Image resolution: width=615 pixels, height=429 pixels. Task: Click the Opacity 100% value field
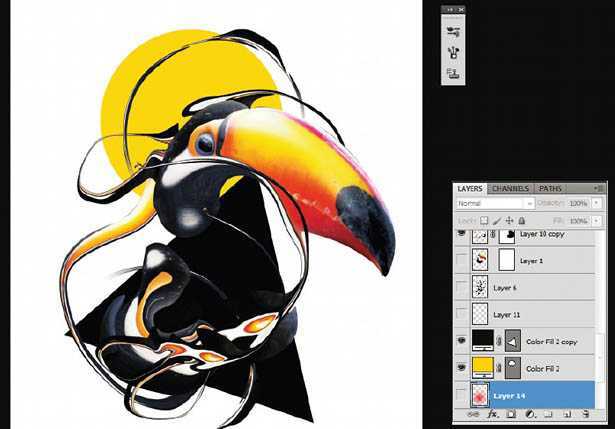pyautogui.click(x=579, y=204)
